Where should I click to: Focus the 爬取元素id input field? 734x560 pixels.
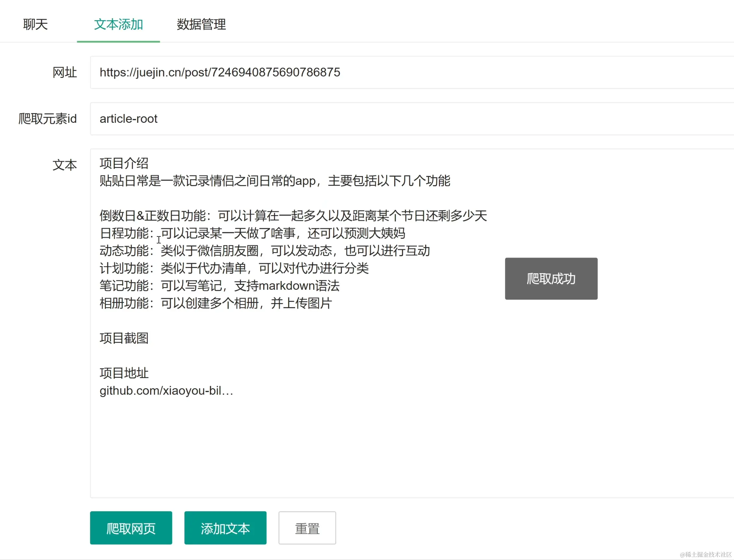400,119
